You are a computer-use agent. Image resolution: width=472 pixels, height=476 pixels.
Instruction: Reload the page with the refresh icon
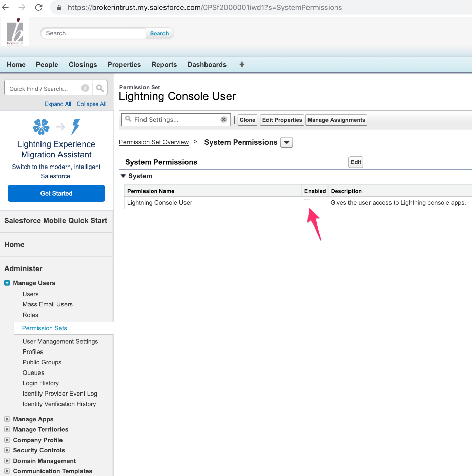[38, 7]
